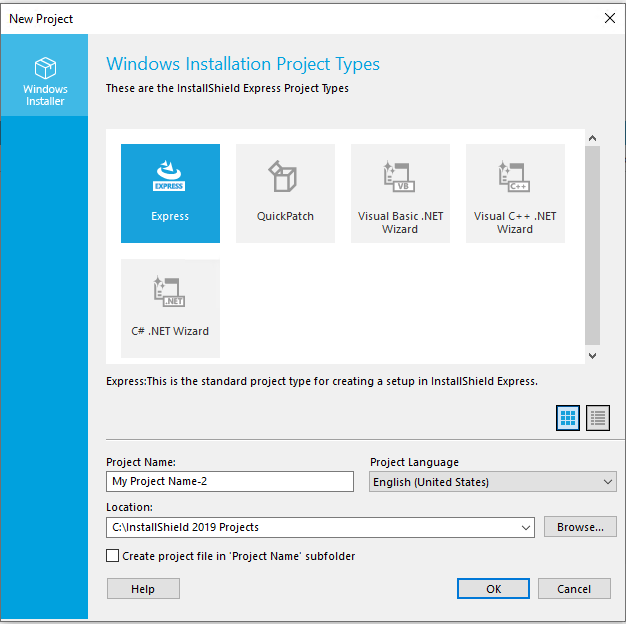Click the 'Project Name:' label
The height and width of the screenshot is (624, 626).
click(x=141, y=462)
